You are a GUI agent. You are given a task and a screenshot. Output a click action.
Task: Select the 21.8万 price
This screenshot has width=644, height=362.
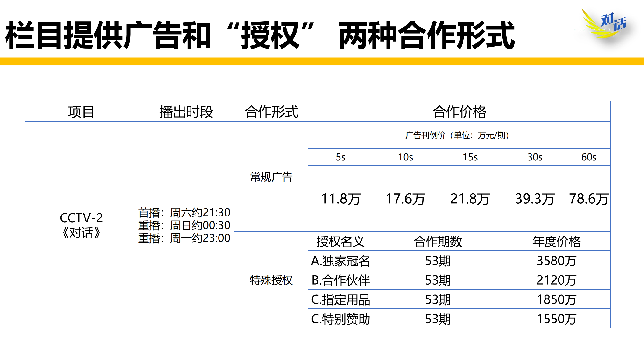470,199
